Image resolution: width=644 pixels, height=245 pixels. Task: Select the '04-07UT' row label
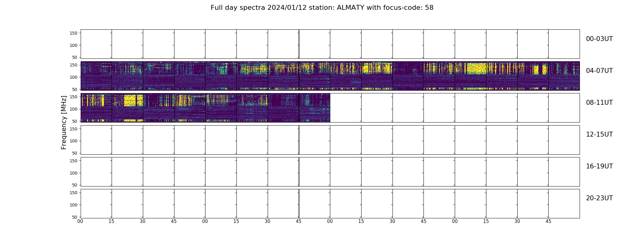599,71
